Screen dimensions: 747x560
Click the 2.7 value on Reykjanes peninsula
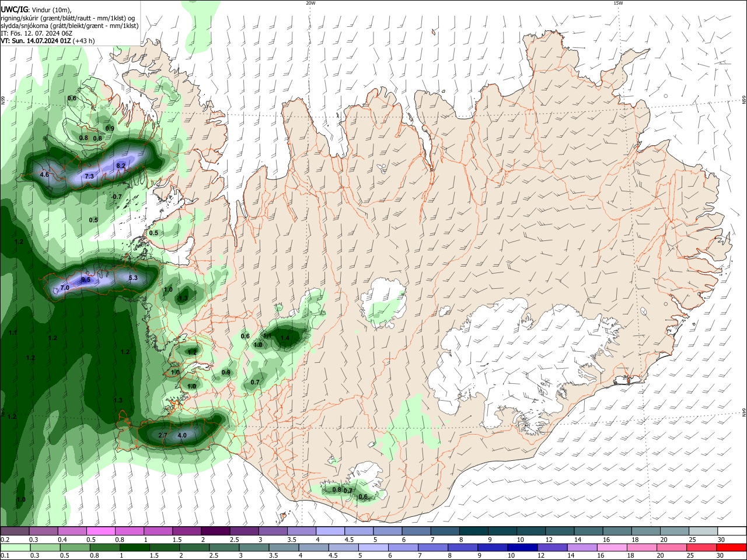pyautogui.click(x=163, y=436)
